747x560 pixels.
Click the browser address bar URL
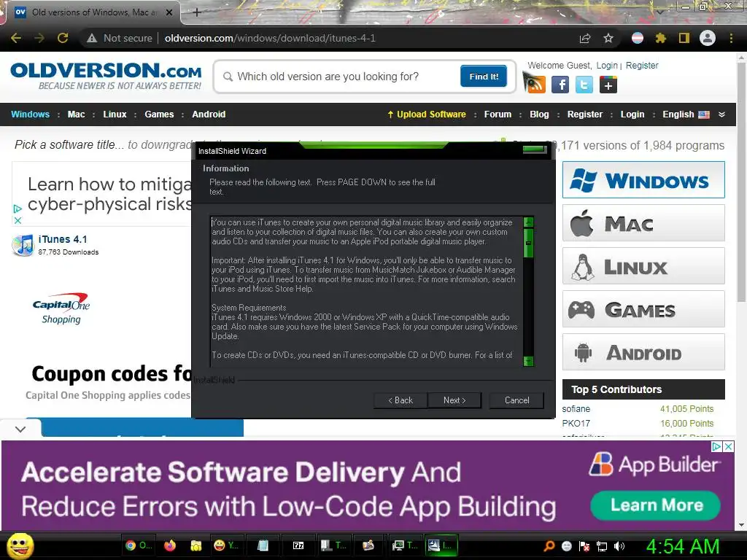coord(270,38)
